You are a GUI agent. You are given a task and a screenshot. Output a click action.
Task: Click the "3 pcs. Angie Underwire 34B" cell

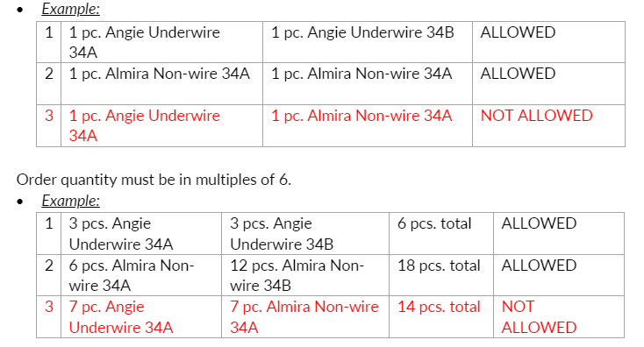[305, 233]
